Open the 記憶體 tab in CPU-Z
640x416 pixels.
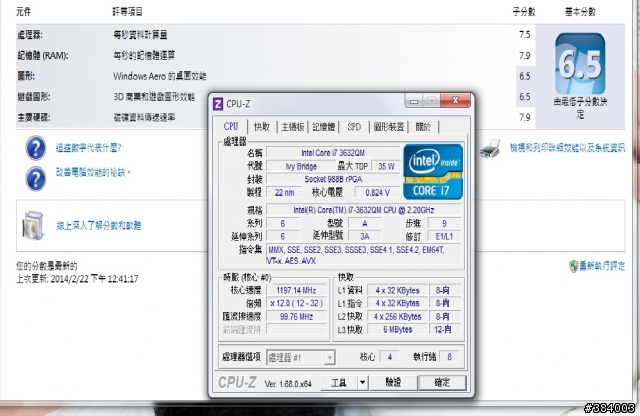(324, 127)
